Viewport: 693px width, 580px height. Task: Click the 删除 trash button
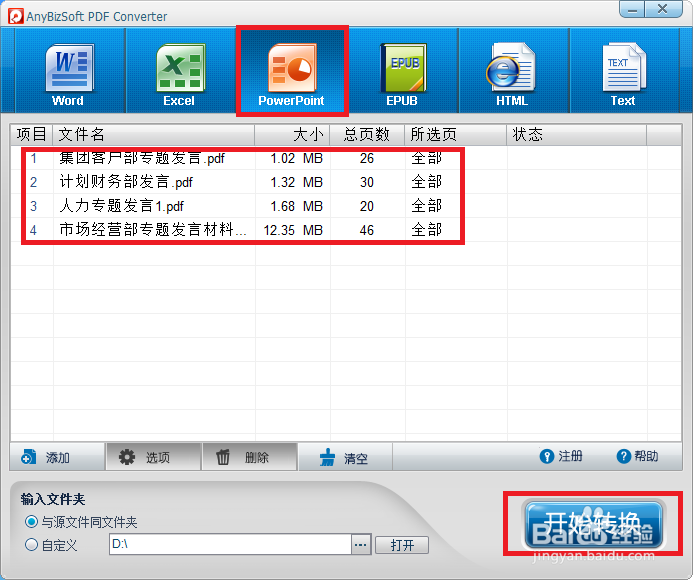(249, 457)
